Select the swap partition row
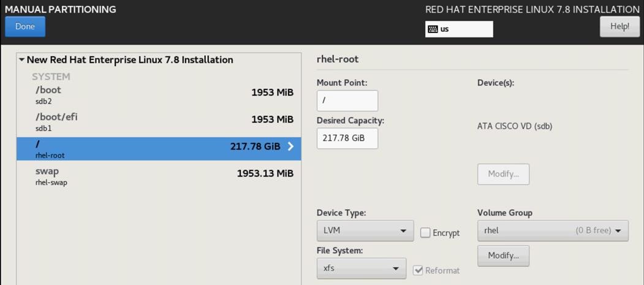The width and height of the screenshot is (644, 285). pyautogui.click(x=159, y=177)
